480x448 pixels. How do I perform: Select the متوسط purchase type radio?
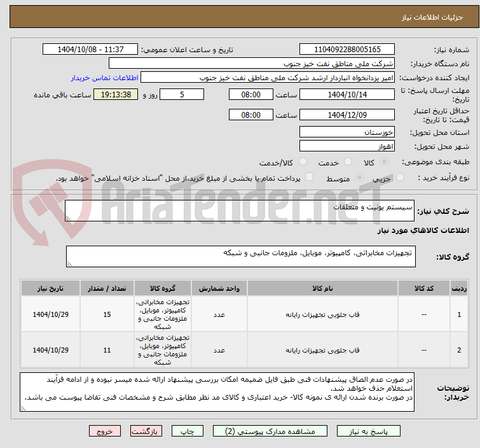coord(359,178)
